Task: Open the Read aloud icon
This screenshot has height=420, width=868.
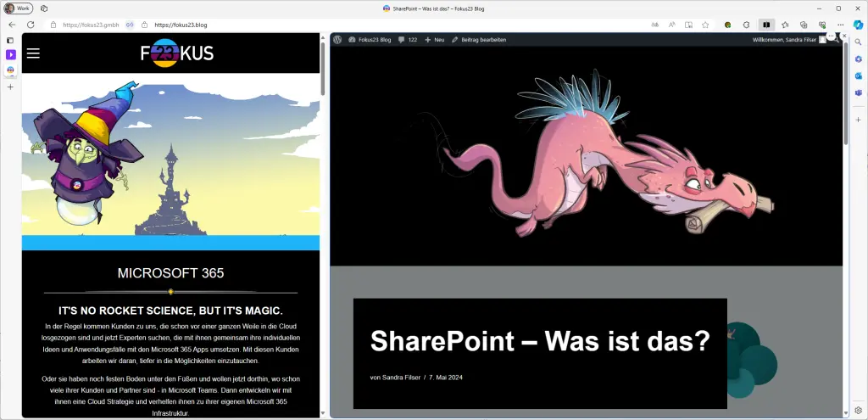Action: [x=672, y=25]
